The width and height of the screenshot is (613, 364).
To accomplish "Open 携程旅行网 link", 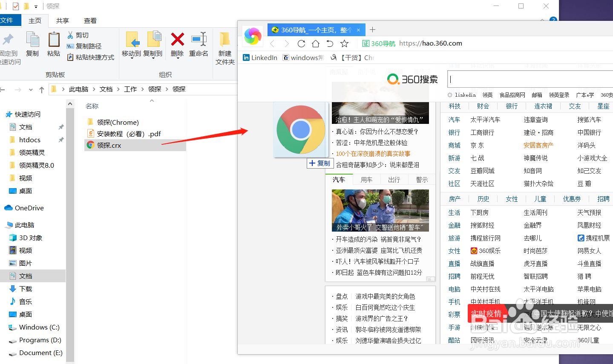I will (485, 238).
